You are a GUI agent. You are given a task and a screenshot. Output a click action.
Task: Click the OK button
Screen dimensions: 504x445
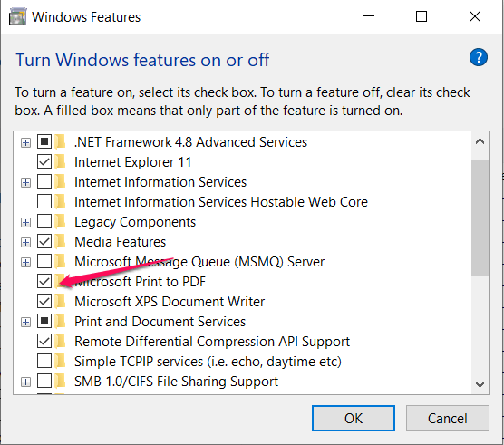354,419
